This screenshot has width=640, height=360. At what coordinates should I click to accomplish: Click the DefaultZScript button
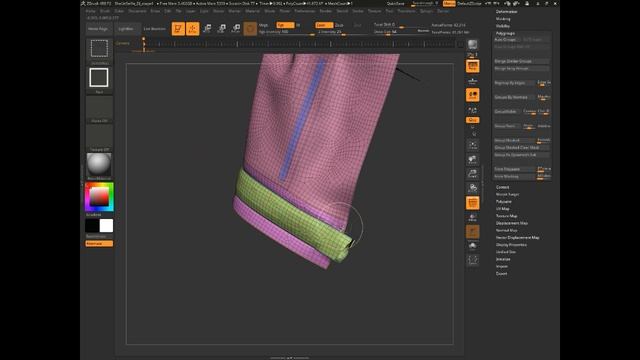click(x=469, y=4)
